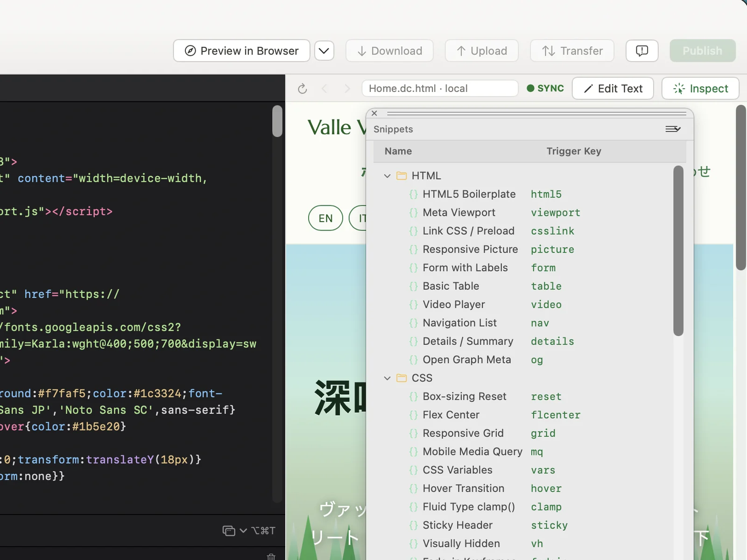Screen dimensions: 747x560
Task: Toggle the SYNC indicator
Action: [x=545, y=88]
